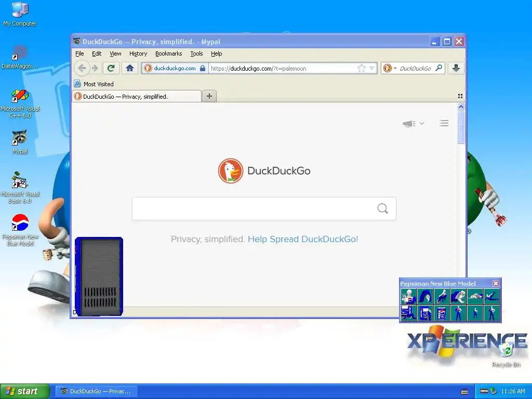Select the DuckDuckGo — Privacy, simplified. tab
Screen dimensions: 532x399
click(137, 96)
